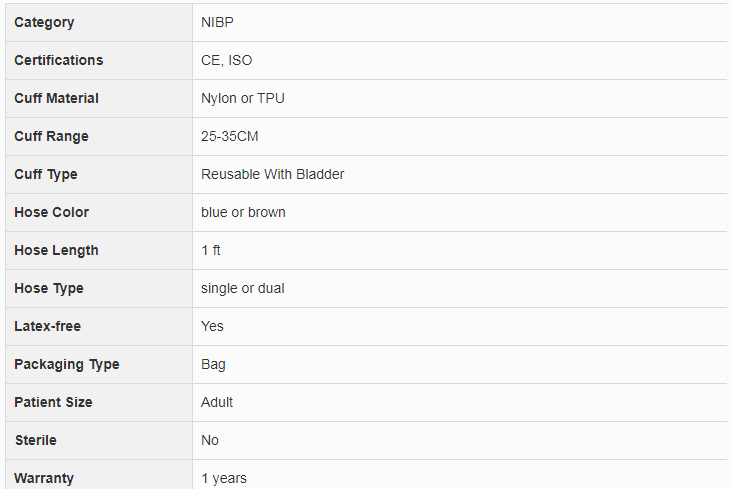732x489 pixels.
Task: Click the Cuff Type label
Action: point(45,174)
